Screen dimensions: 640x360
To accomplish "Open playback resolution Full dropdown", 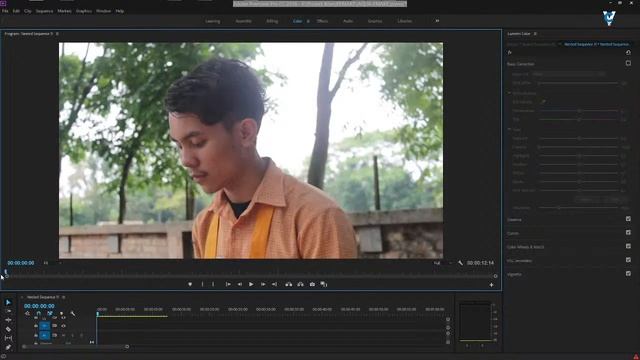I will (442, 263).
